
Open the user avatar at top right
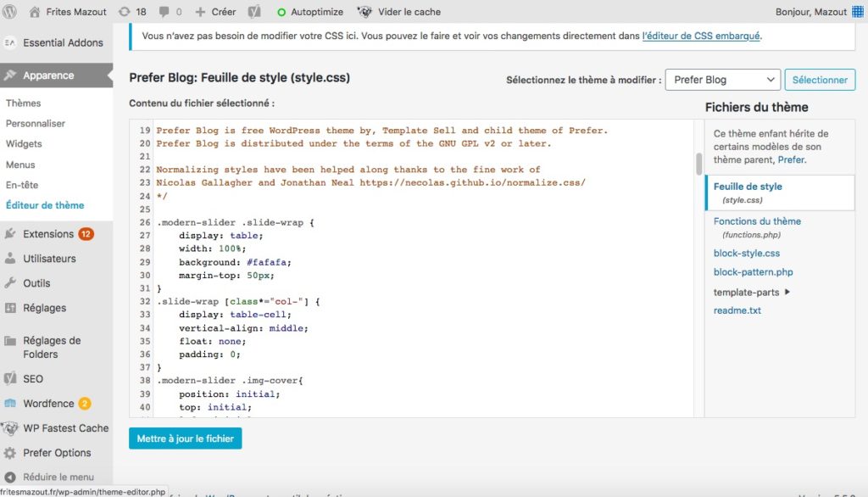858,12
